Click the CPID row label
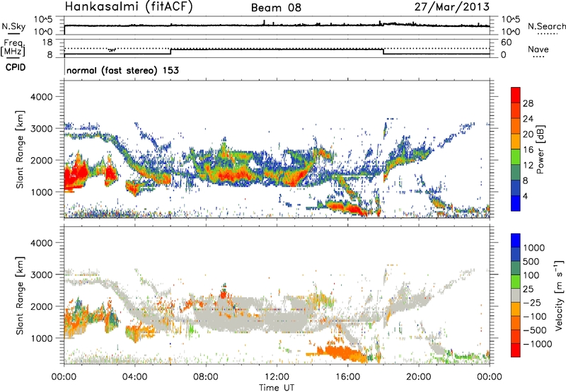The width and height of the screenshot is (566, 392). tap(16, 67)
